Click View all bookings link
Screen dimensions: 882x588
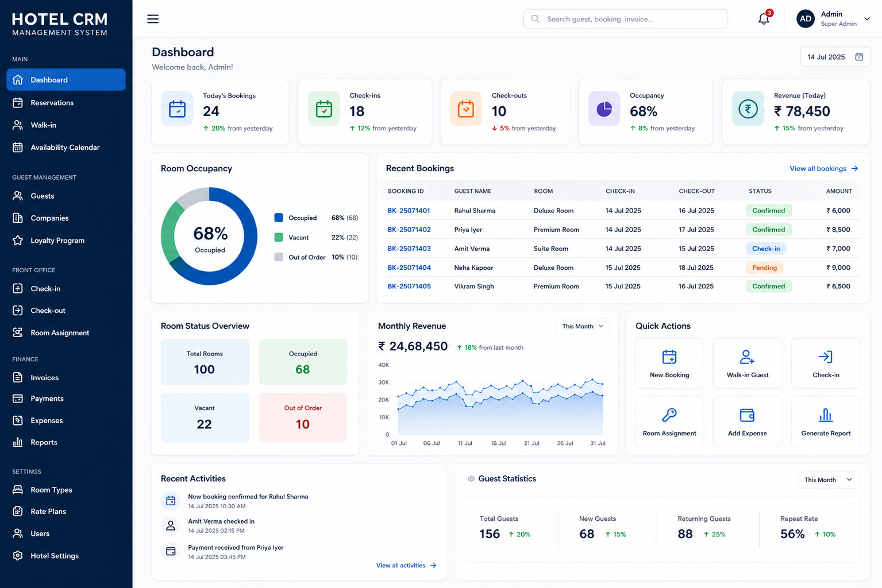coord(823,168)
